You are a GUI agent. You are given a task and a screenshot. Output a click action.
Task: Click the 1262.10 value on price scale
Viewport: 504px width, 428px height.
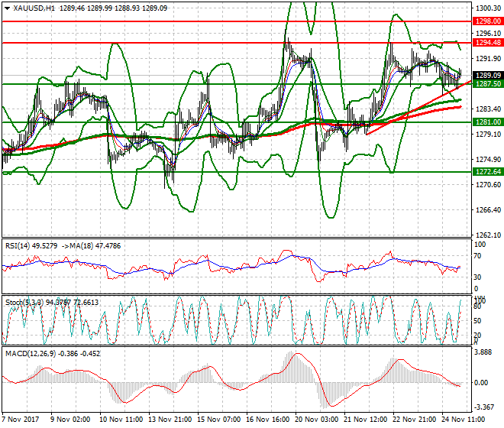pos(487,235)
